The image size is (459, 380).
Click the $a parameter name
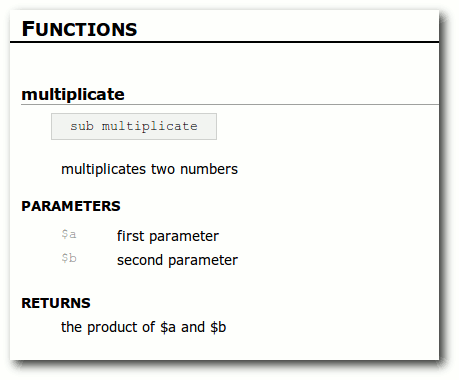click(69, 234)
